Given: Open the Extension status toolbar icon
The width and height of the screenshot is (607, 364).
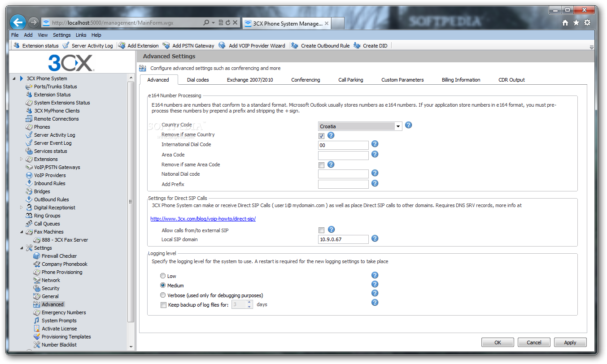Looking at the screenshot, I should pos(17,45).
